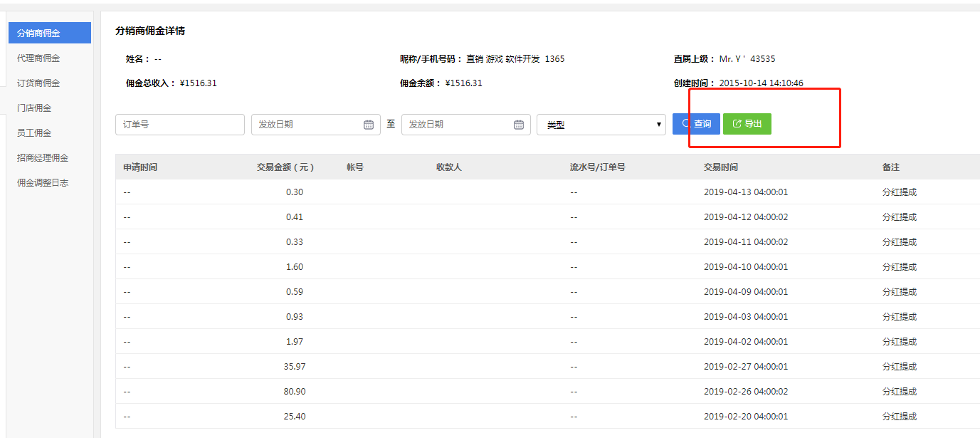Viewport: 980px width, 438px height.
Task: Open the 类型 dropdown
Action: (601, 125)
